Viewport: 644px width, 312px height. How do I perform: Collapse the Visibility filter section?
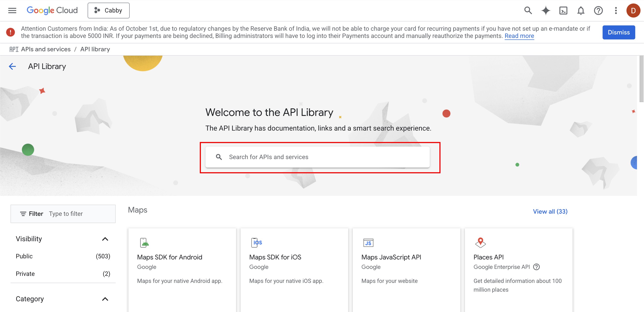pyautogui.click(x=105, y=239)
